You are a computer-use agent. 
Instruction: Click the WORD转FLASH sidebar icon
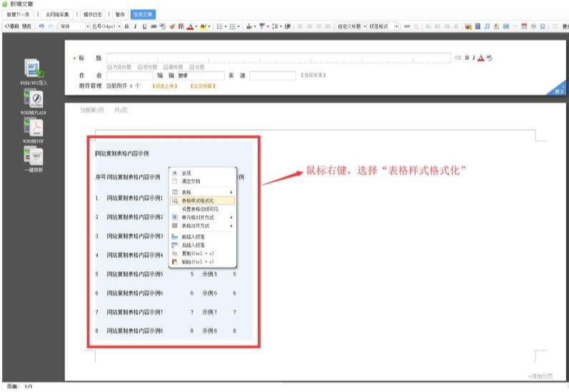34,99
